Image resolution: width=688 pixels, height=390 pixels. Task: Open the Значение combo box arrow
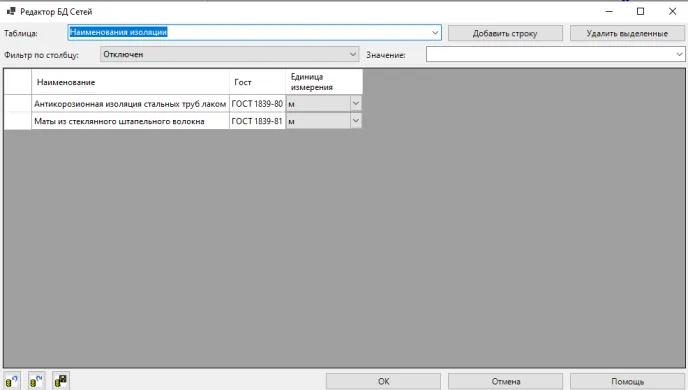pyautogui.click(x=679, y=54)
